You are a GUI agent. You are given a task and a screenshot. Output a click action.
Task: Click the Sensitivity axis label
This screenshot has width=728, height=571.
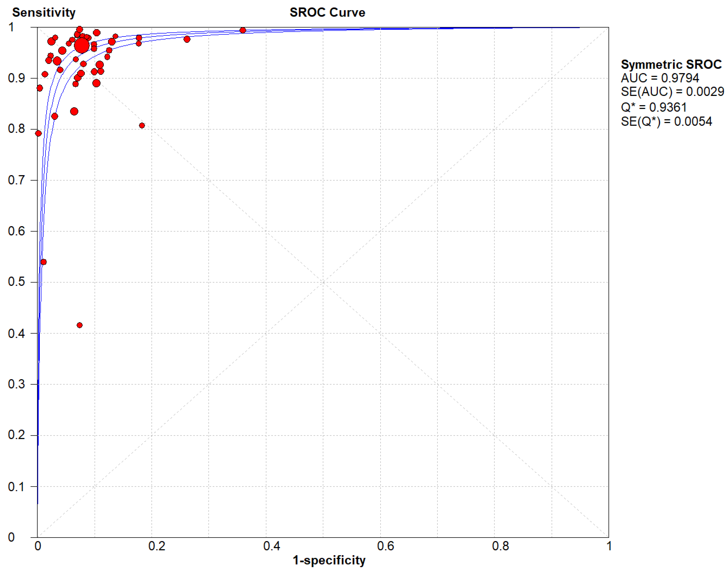[44, 12]
